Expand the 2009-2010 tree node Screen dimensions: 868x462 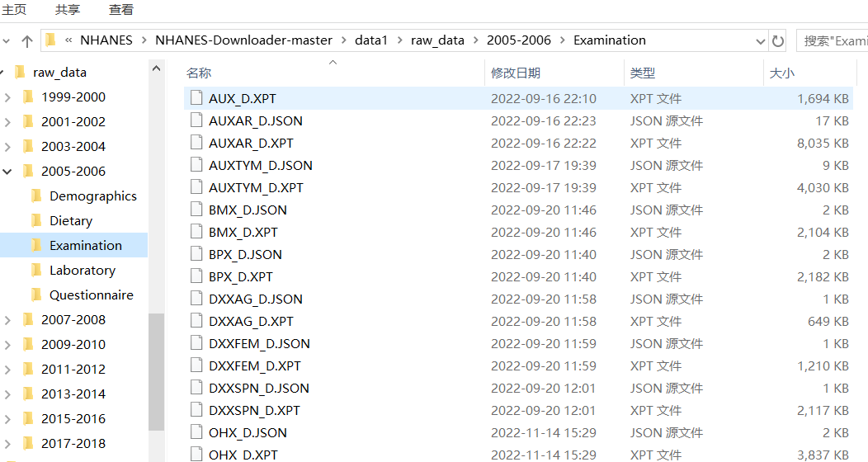[7, 345]
